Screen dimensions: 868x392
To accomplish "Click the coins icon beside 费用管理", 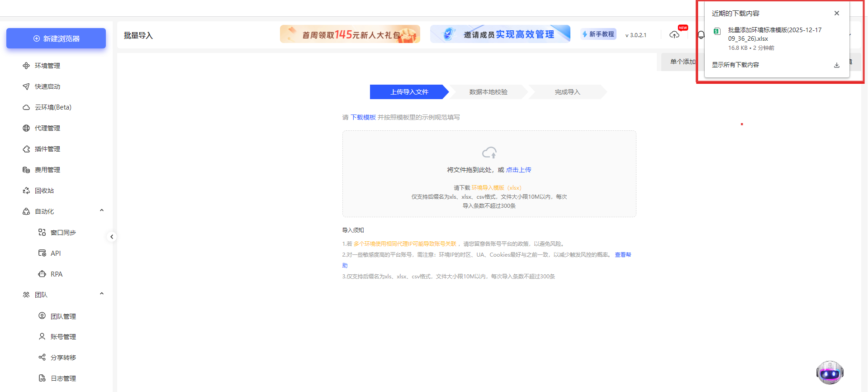I will (x=26, y=170).
